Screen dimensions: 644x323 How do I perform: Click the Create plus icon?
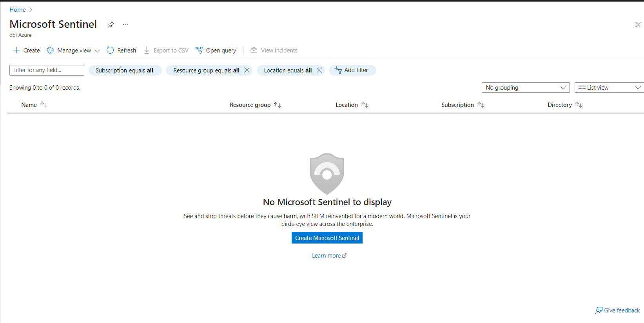coord(16,50)
